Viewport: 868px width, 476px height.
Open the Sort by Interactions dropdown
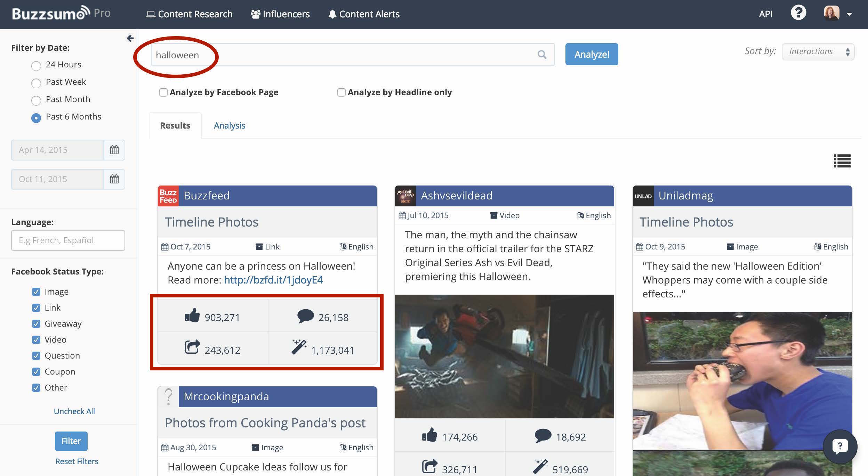[818, 52]
